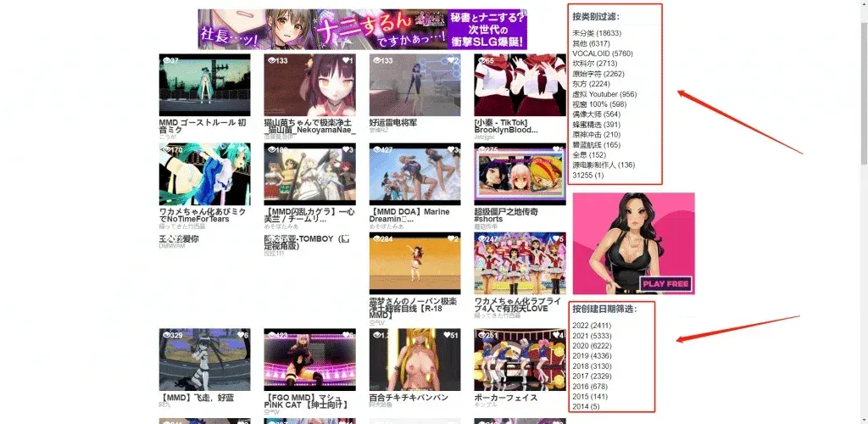Screen dimensions: 868x424
Task: Filter by category 蜂蜜精选 (391)
Action: click(596, 125)
